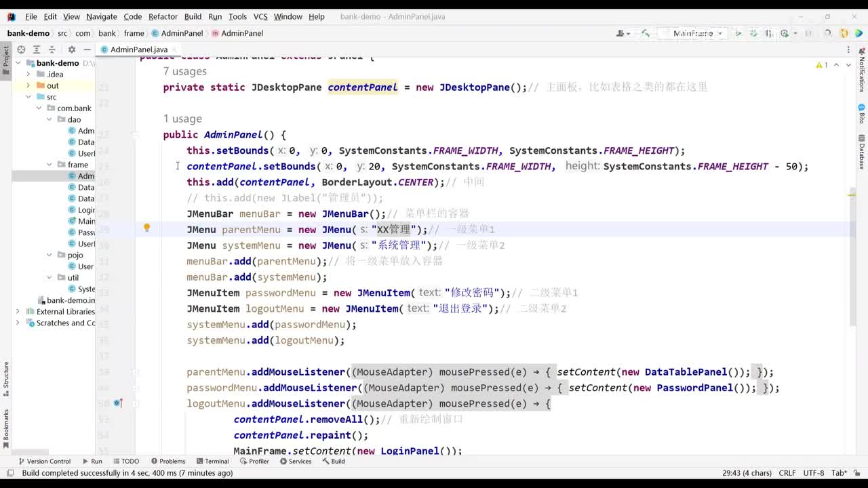Open the Refactor menu
The image size is (868, 488).
pyautogui.click(x=163, y=16)
